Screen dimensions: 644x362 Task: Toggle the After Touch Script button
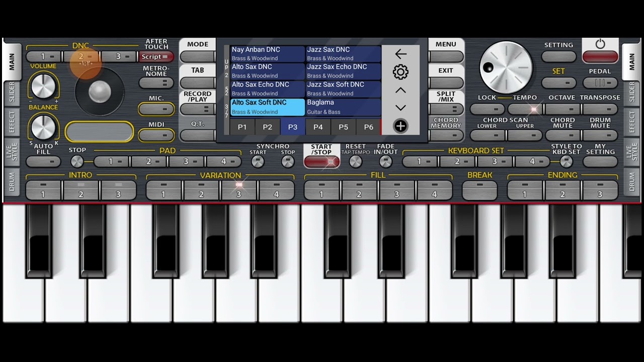156,57
